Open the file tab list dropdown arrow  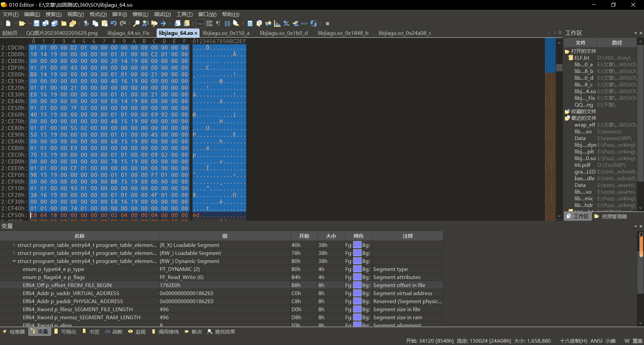click(560, 33)
